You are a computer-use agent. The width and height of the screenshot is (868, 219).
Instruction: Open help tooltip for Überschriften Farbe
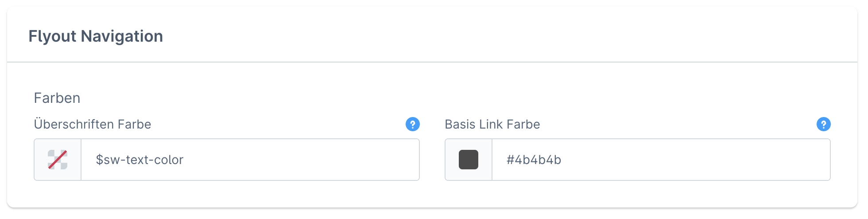click(x=412, y=124)
